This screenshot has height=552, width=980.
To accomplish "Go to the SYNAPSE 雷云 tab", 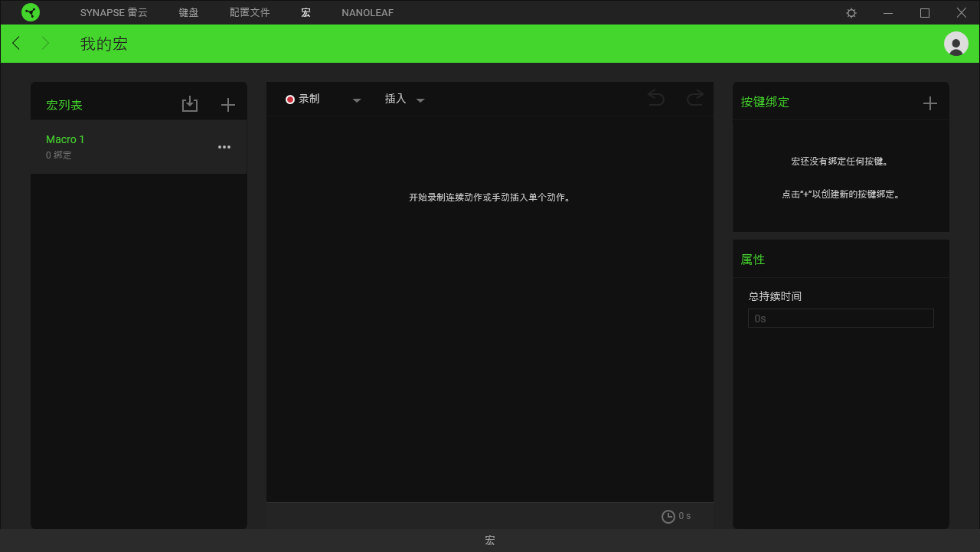I will [x=113, y=12].
